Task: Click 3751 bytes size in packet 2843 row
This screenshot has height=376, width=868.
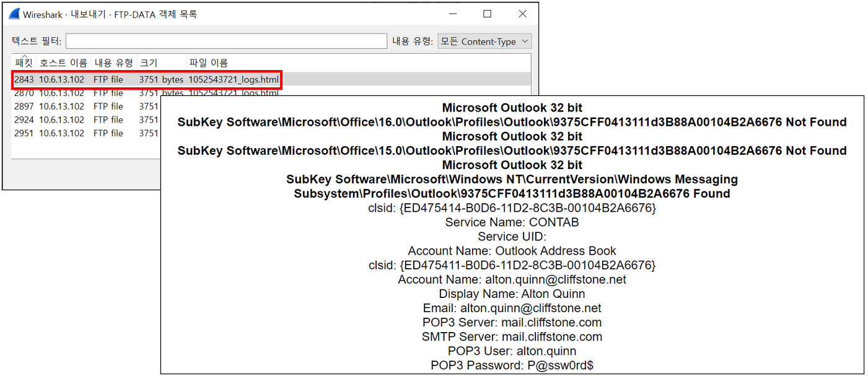Action: point(161,79)
